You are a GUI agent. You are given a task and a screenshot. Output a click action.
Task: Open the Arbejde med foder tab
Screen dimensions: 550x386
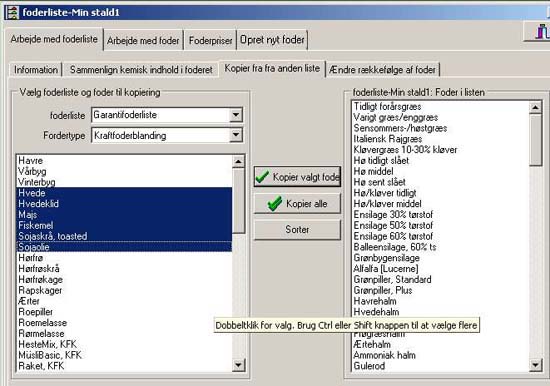(x=143, y=41)
